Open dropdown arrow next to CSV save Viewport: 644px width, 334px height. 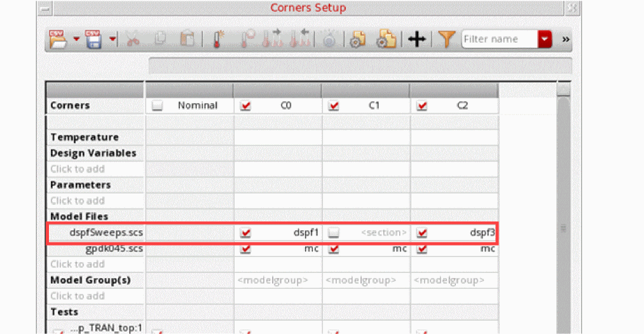click(x=112, y=39)
